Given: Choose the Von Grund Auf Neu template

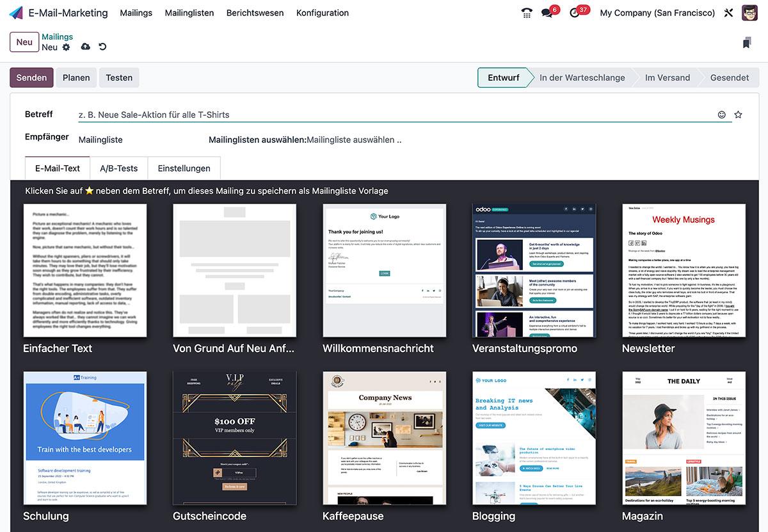Looking at the screenshot, I should click(235, 270).
